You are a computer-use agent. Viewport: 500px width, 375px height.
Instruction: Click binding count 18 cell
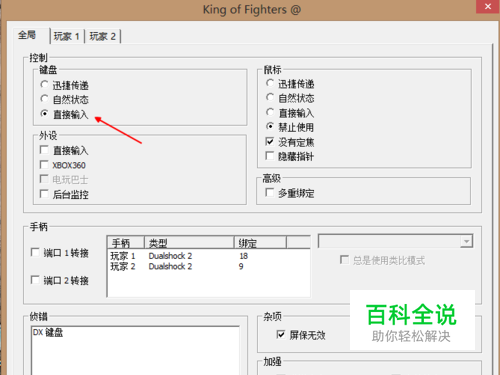(x=244, y=256)
